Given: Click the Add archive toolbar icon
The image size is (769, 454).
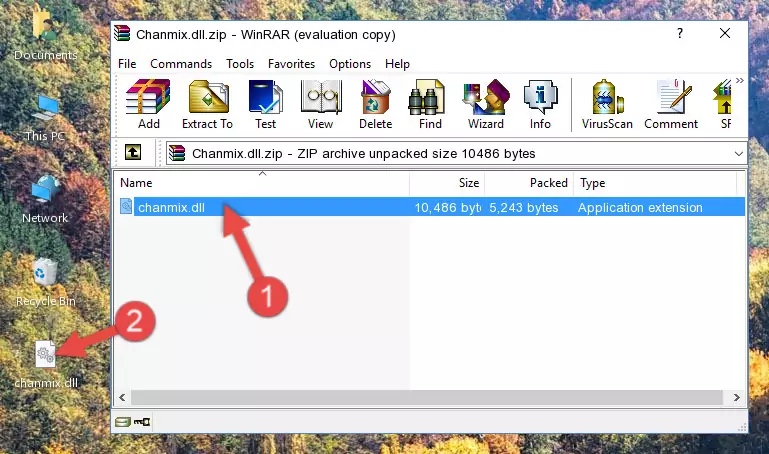Looking at the screenshot, I should coord(148,104).
